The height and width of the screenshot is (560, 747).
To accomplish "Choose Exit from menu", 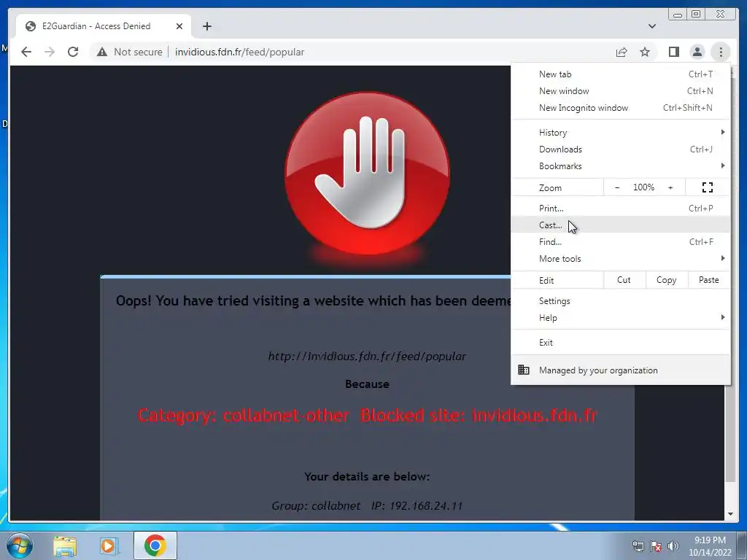I will [620, 343].
